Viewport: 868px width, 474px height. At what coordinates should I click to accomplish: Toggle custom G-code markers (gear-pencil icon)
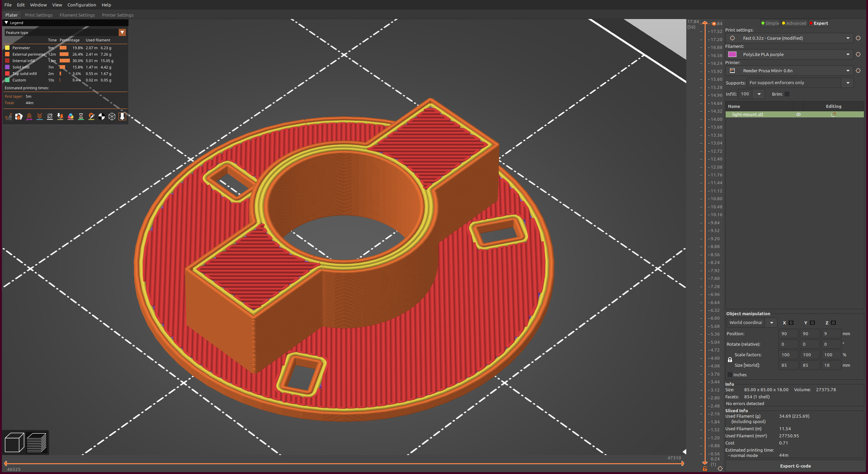tap(92, 116)
